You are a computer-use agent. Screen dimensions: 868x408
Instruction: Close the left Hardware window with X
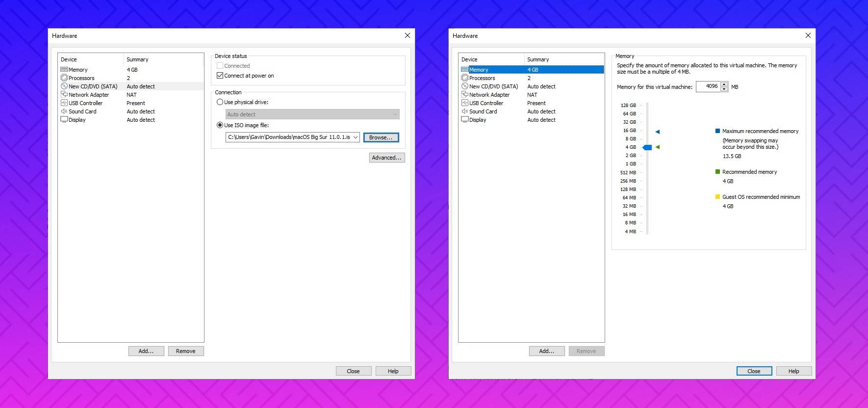[407, 35]
